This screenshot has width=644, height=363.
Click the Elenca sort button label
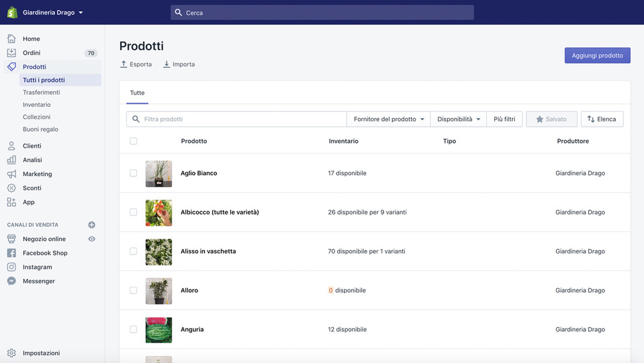(606, 119)
